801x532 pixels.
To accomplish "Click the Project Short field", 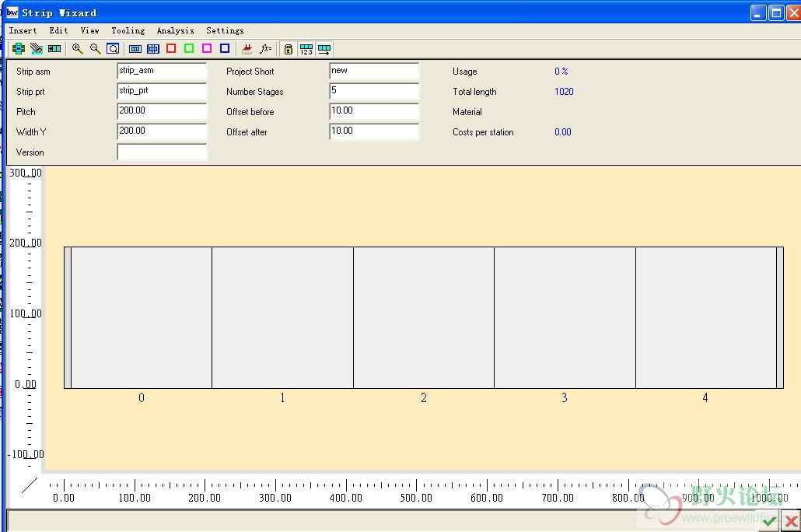I will tap(374, 71).
